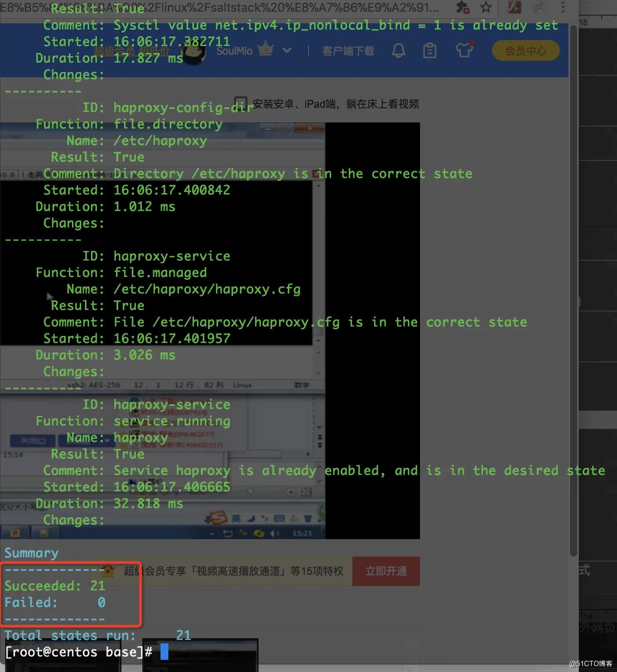
Task: Select the 'Failed: 0' summary line
Action: coord(55,602)
